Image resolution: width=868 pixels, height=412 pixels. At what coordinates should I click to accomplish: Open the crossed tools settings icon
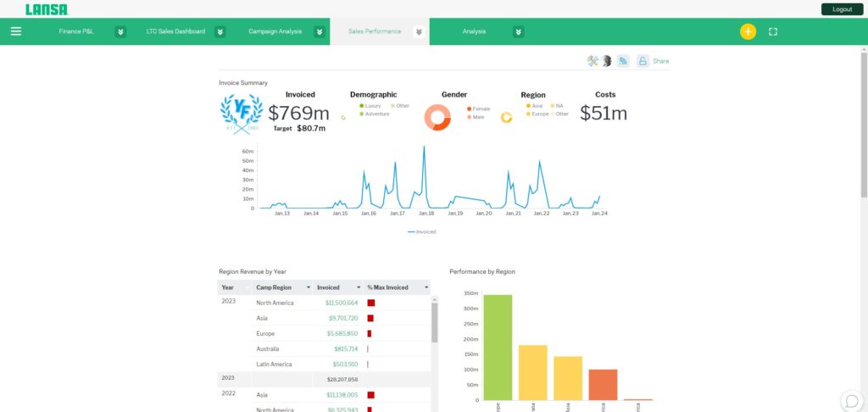pyautogui.click(x=593, y=61)
